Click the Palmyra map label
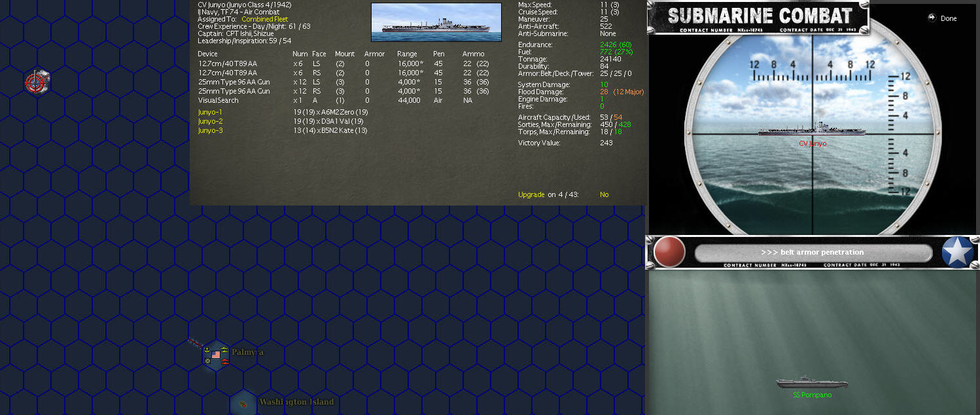 [247, 352]
